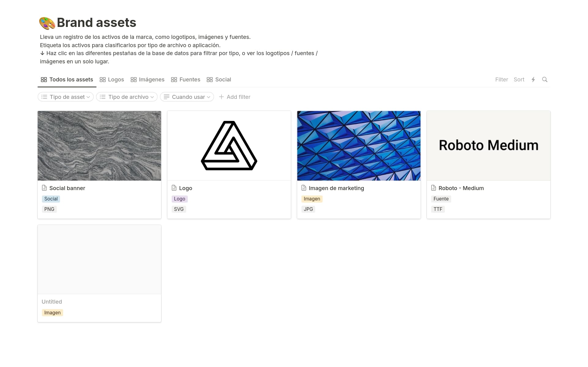Screen dimensions: 588x367
Task: Switch to the Logos tab
Action: click(112, 80)
